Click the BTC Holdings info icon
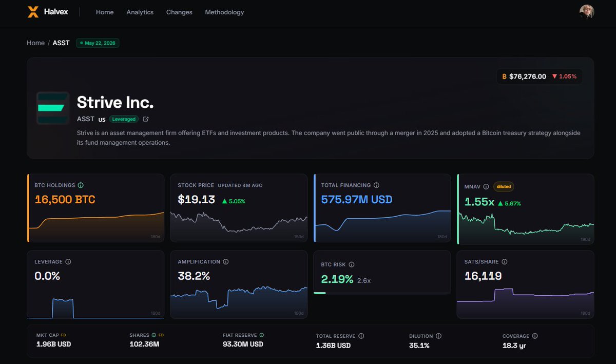This screenshot has height=364, width=616. coord(81,185)
